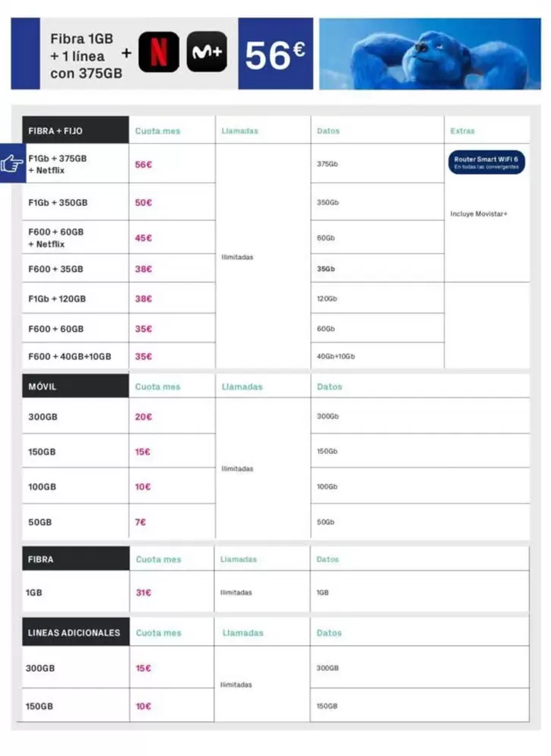Image resolution: width=551 pixels, height=756 pixels.
Task: Click the Movistar Plus M+ icon
Action: [x=207, y=53]
